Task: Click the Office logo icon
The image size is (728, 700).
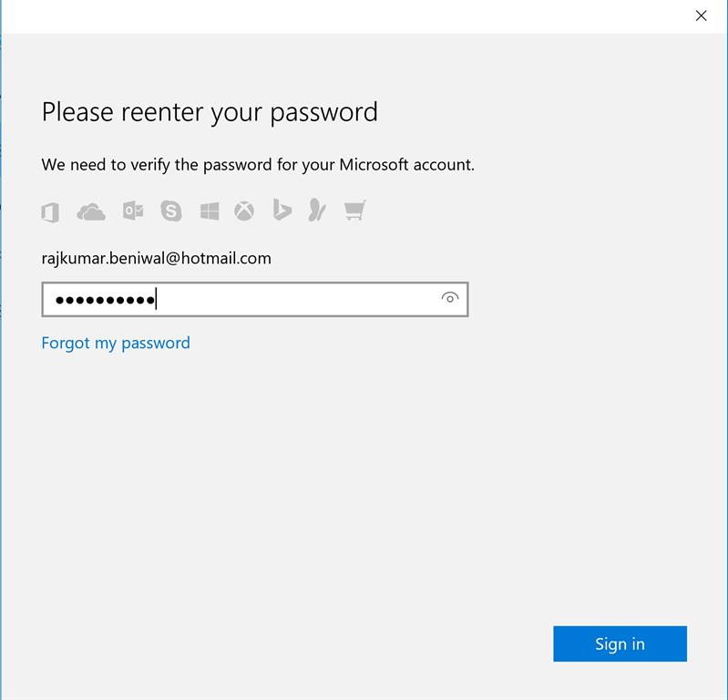Action: click(x=50, y=212)
